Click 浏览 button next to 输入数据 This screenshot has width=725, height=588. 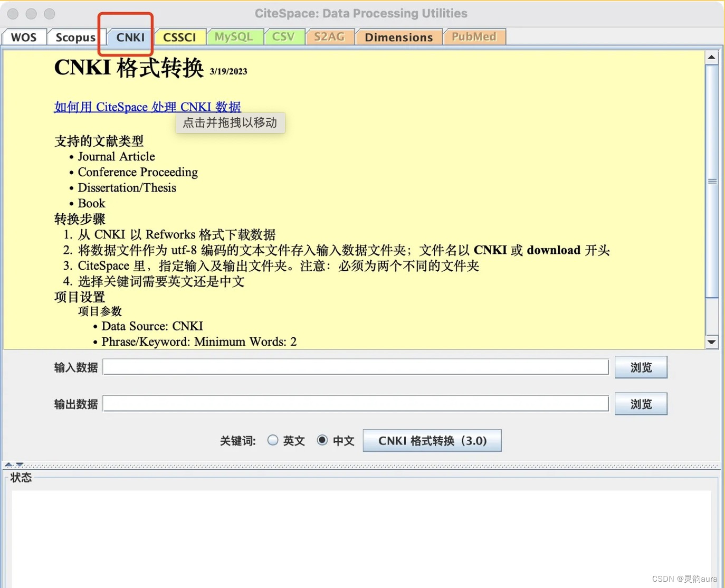(641, 367)
